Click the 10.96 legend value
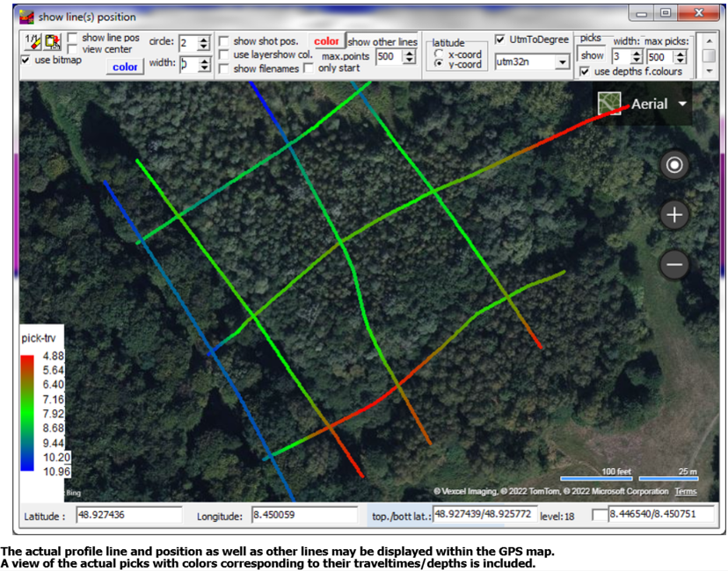Screen dimensions: 728x571 point(56,472)
